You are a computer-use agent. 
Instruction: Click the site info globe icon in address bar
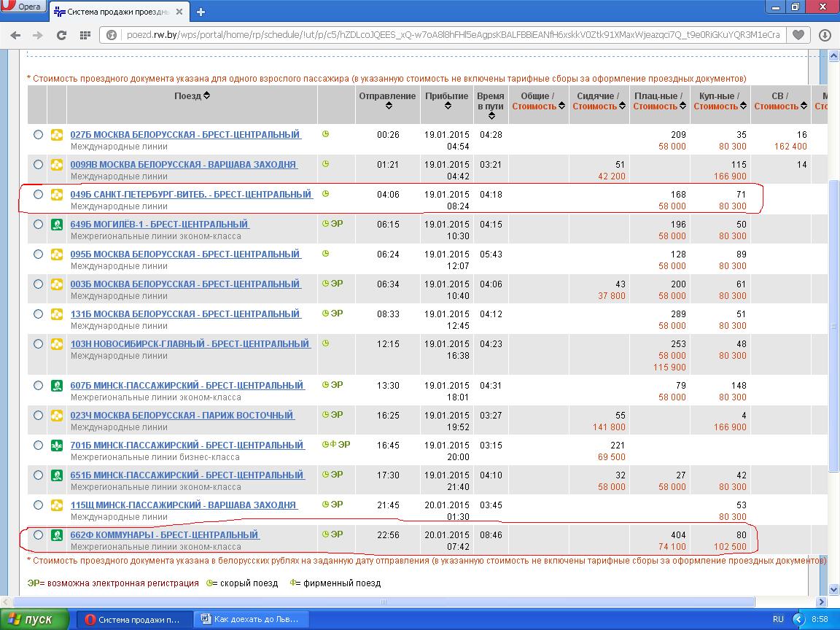point(112,35)
